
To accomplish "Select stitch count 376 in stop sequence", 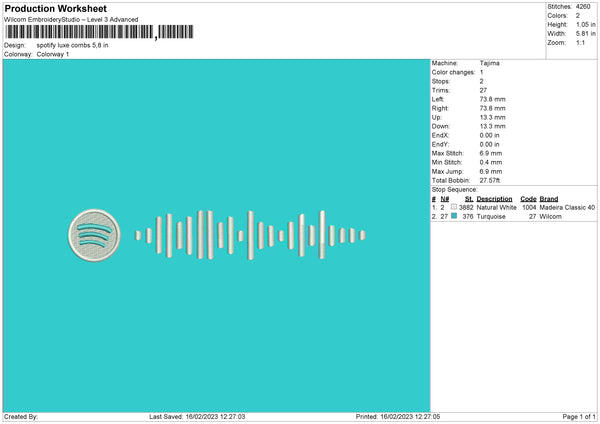I will coord(468,217).
